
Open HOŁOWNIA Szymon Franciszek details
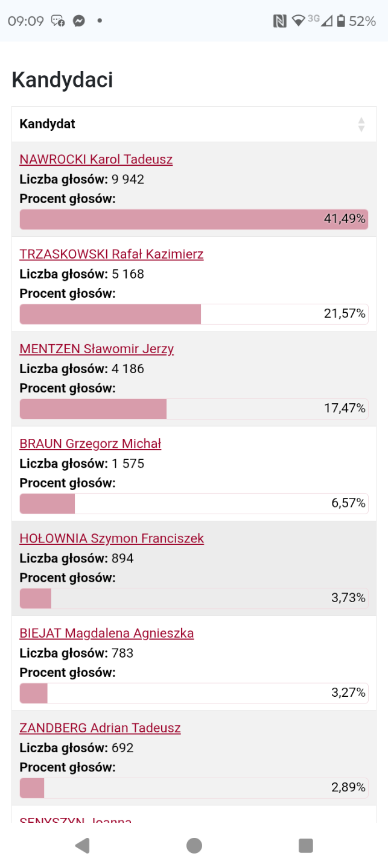(112, 538)
